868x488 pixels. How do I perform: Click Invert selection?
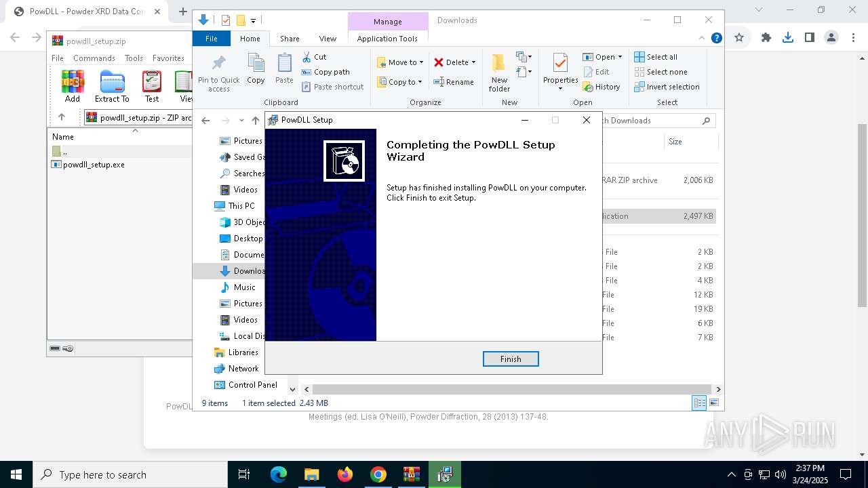(667, 87)
